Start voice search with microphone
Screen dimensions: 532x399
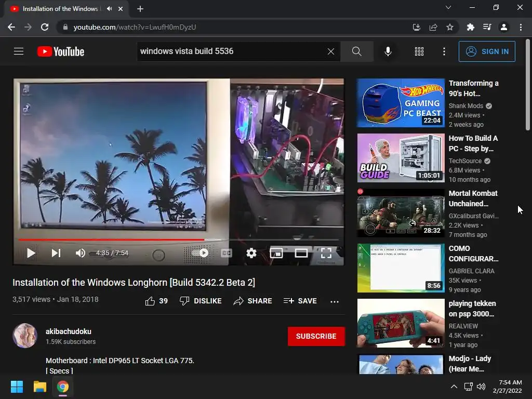point(388,51)
